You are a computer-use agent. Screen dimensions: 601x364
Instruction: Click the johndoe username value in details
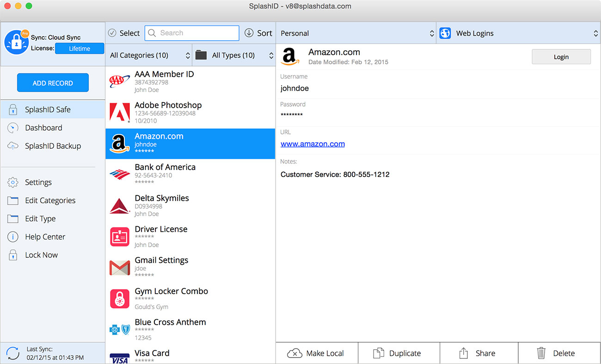tap(294, 88)
